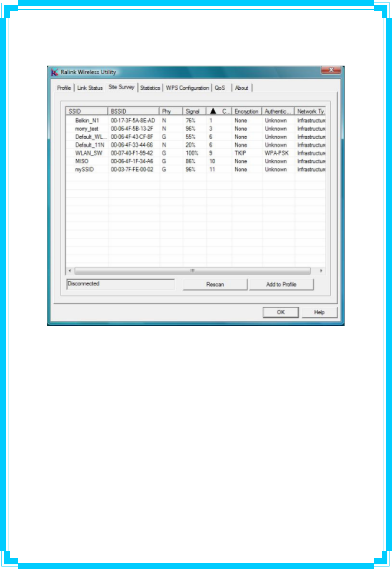Image resolution: width=392 pixels, height=569 pixels.
Task: Sort by Encryption column header
Action: coord(247,111)
